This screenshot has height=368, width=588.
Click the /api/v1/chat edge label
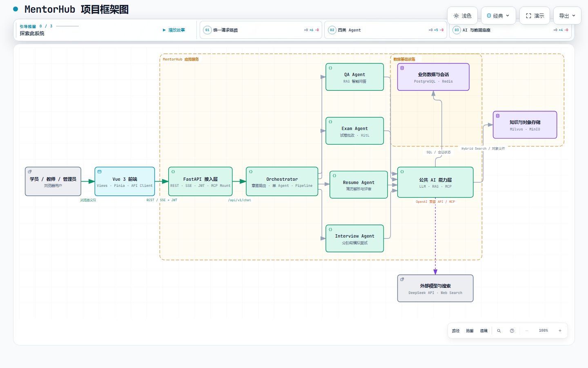pyautogui.click(x=240, y=200)
